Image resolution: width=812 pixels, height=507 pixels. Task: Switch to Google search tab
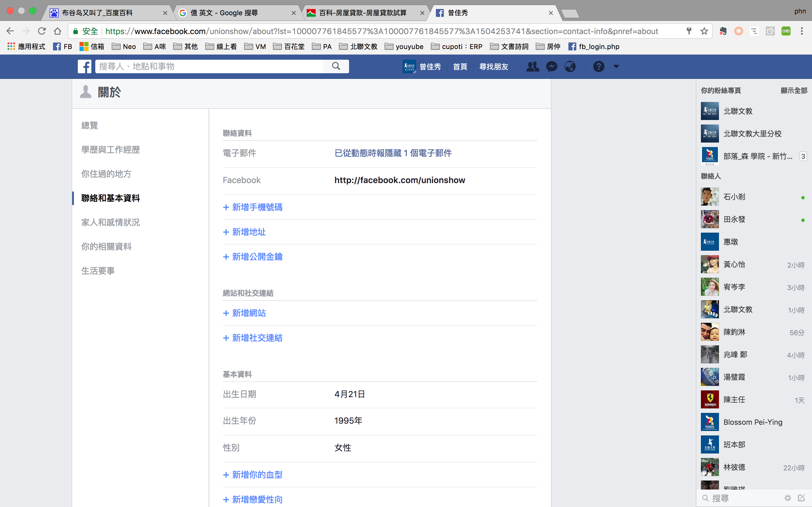[x=235, y=13]
